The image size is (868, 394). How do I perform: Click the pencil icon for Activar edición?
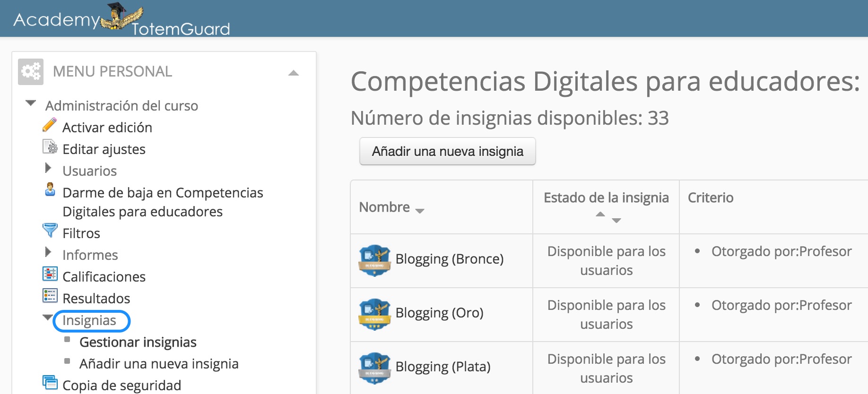click(x=50, y=125)
